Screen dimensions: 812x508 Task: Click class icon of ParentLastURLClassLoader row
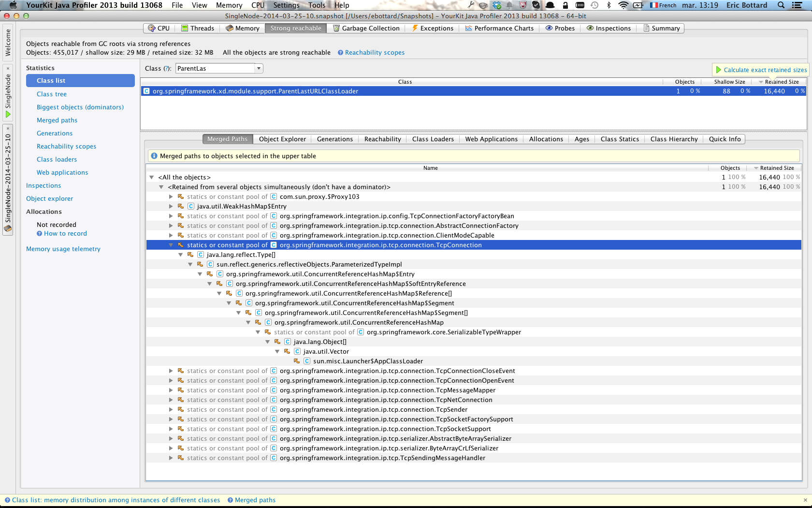tap(146, 91)
